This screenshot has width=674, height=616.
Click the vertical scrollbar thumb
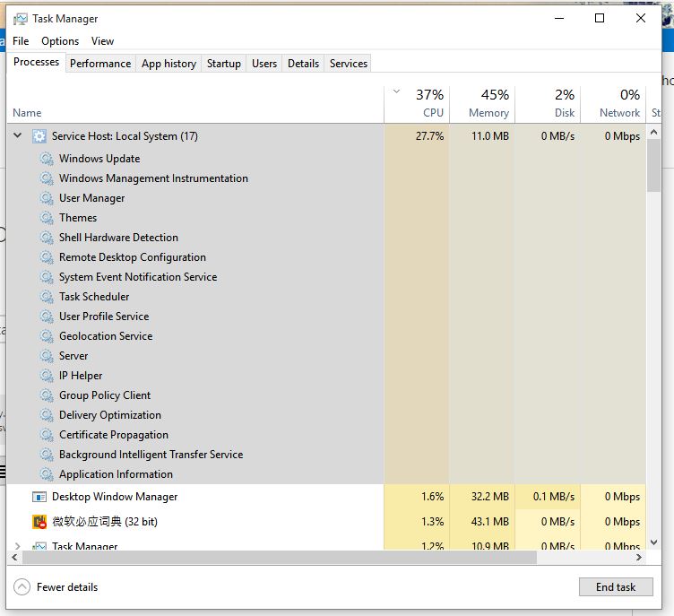(653, 166)
